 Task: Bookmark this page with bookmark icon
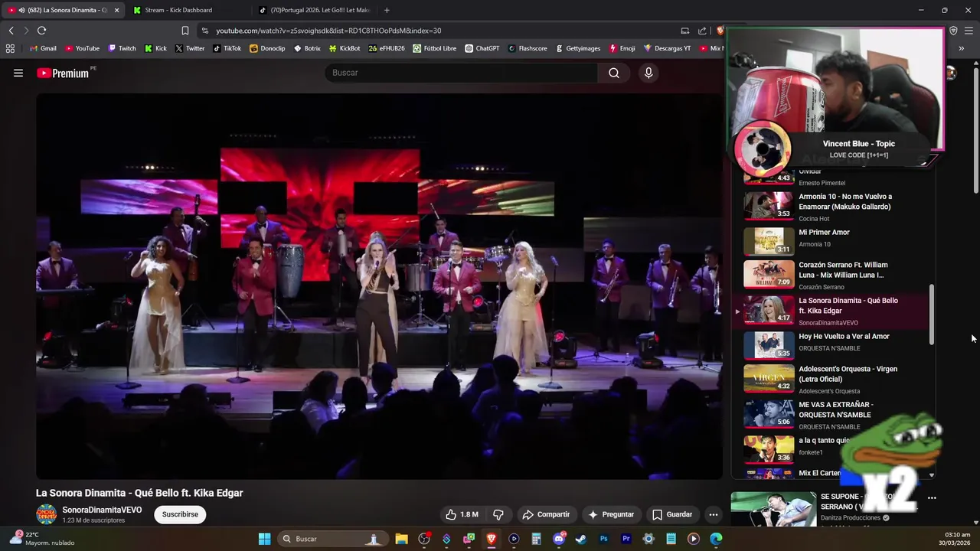point(185,31)
